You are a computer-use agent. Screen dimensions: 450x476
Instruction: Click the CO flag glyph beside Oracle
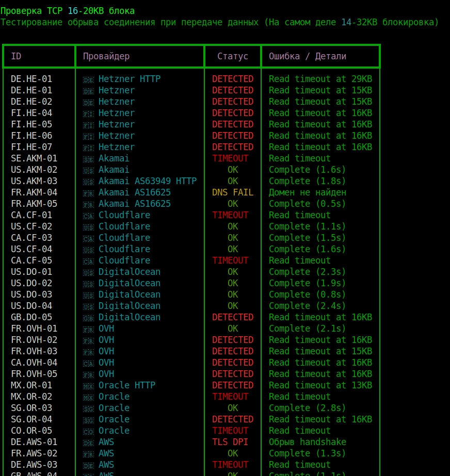pos(88,432)
